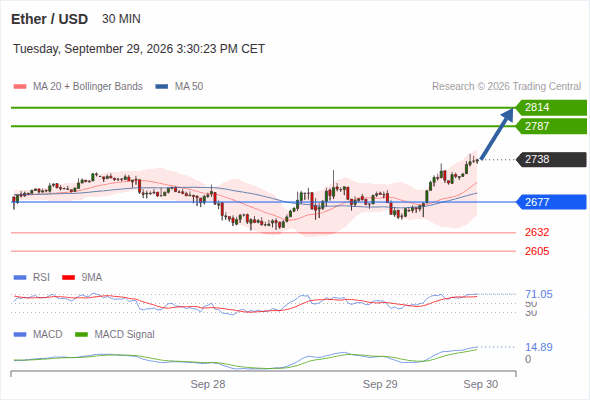590x400 pixels.
Task: Click the 9MA red legend marker
Action: tap(68, 278)
